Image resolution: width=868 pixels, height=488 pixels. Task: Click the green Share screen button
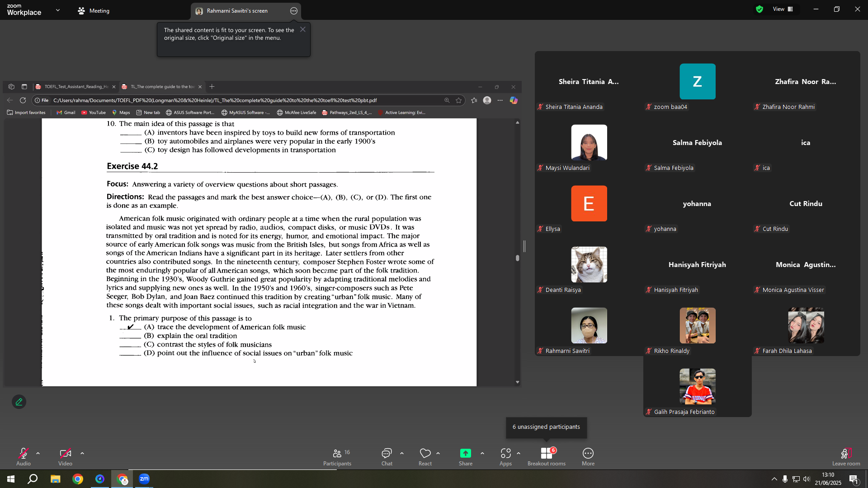pos(466,456)
